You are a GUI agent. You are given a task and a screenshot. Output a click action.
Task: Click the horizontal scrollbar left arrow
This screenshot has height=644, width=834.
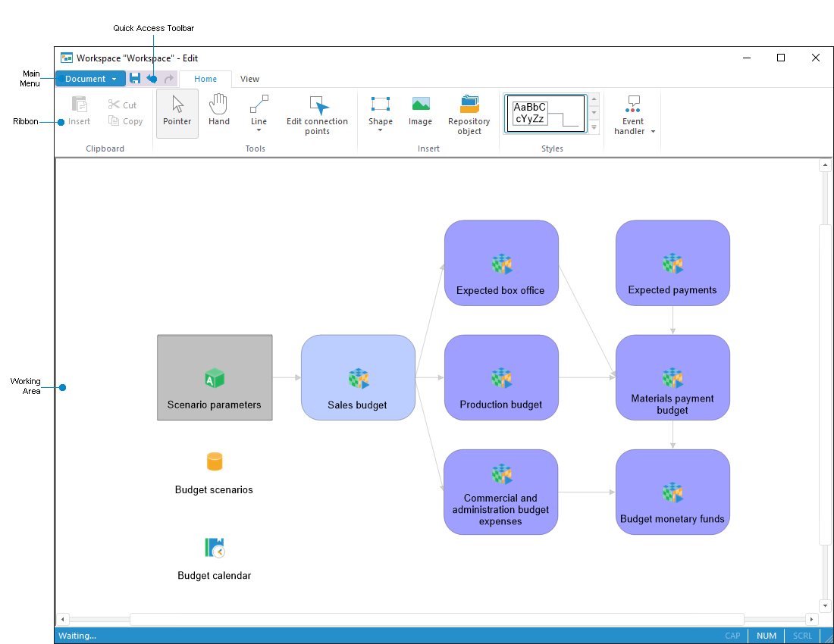(x=63, y=619)
